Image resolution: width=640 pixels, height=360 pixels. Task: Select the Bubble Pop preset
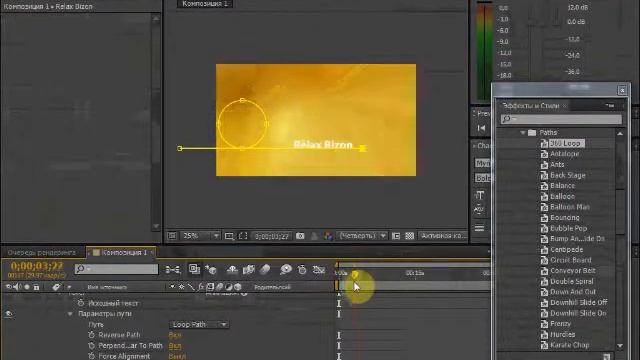568,228
